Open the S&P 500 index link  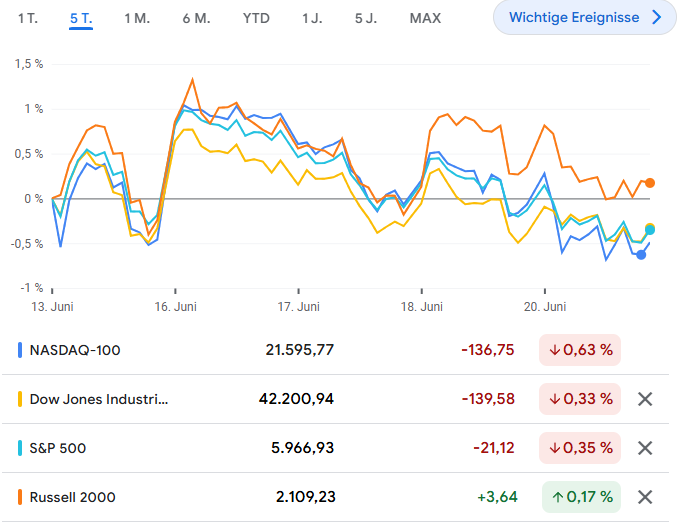click(x=58, y=448)
